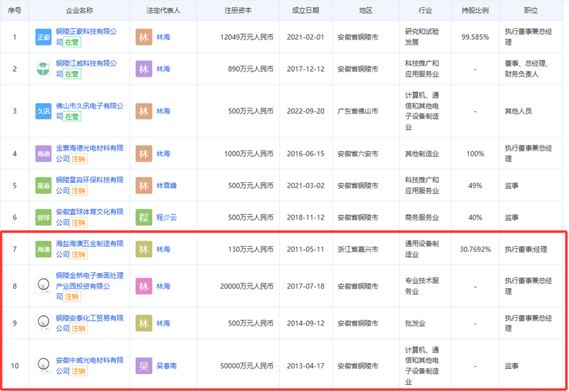Click the 注销 tag for 安徽中威光电材料

pos(78,371)
